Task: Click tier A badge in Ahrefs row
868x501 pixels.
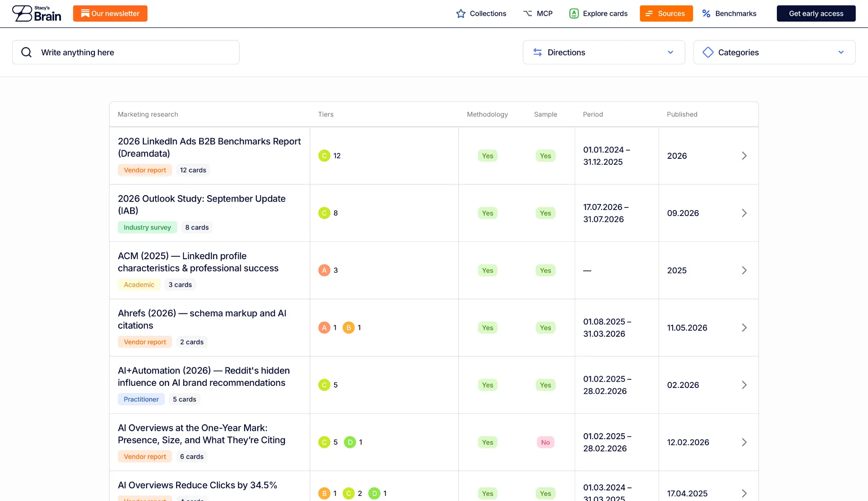Action: [x=324, y=327]
